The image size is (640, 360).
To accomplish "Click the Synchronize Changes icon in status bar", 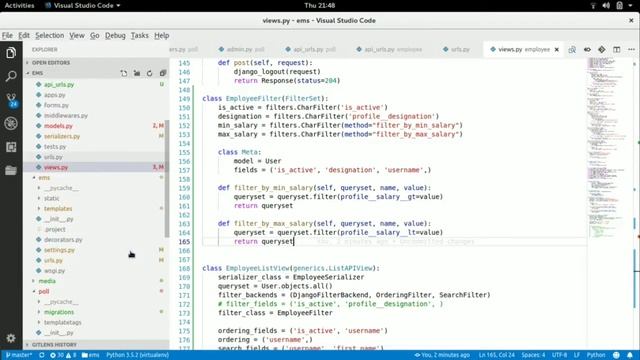I will (x=42, y=355).
